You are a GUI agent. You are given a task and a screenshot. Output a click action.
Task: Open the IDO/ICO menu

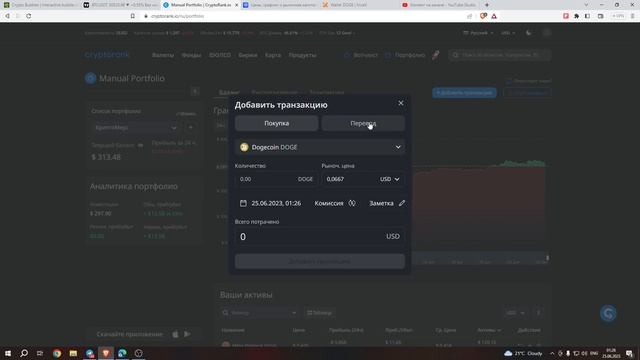(x=220, y=55)
